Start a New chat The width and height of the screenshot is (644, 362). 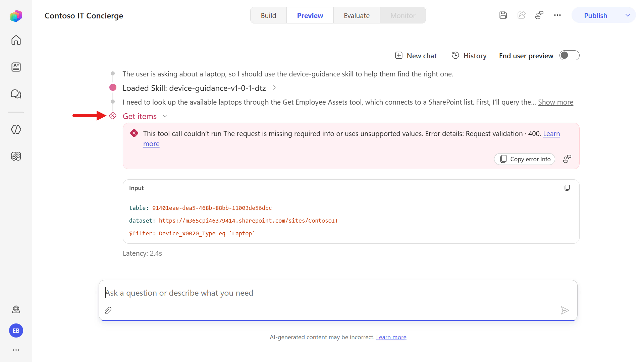click(416, 56)
